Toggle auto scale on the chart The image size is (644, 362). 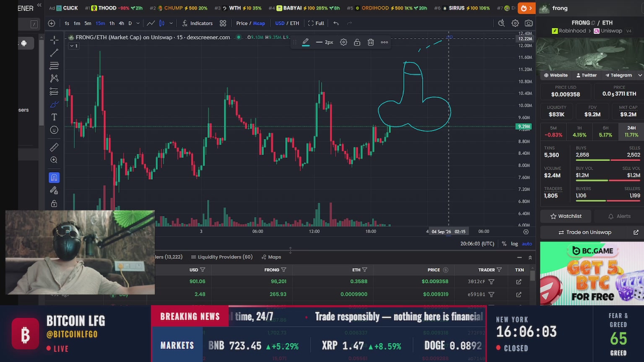[527, 243]
